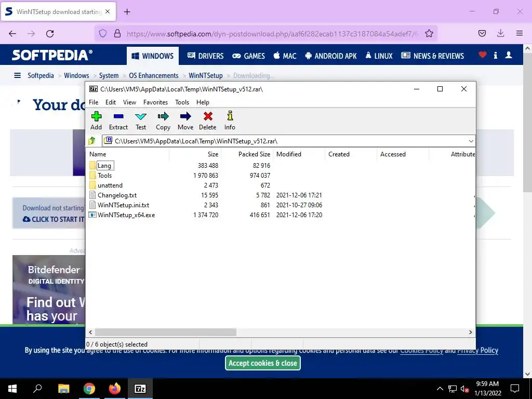Click Accept cookies & close button
This screenshot has width=532, height=399.
(x=262, y=363)
